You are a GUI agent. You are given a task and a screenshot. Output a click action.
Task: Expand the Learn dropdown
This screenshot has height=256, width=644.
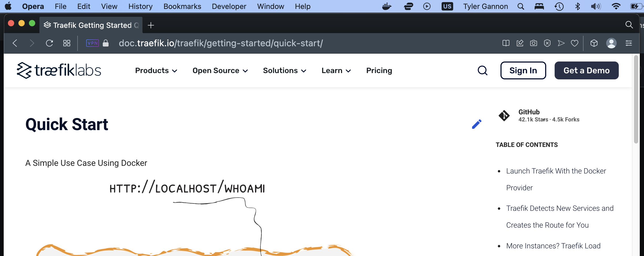[x=336, y=70]
